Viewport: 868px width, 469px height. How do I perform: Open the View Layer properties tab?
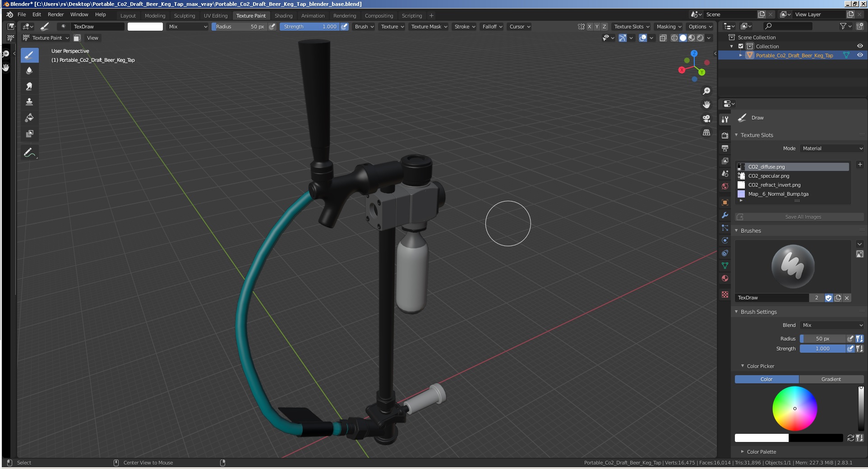click(725, 161)
